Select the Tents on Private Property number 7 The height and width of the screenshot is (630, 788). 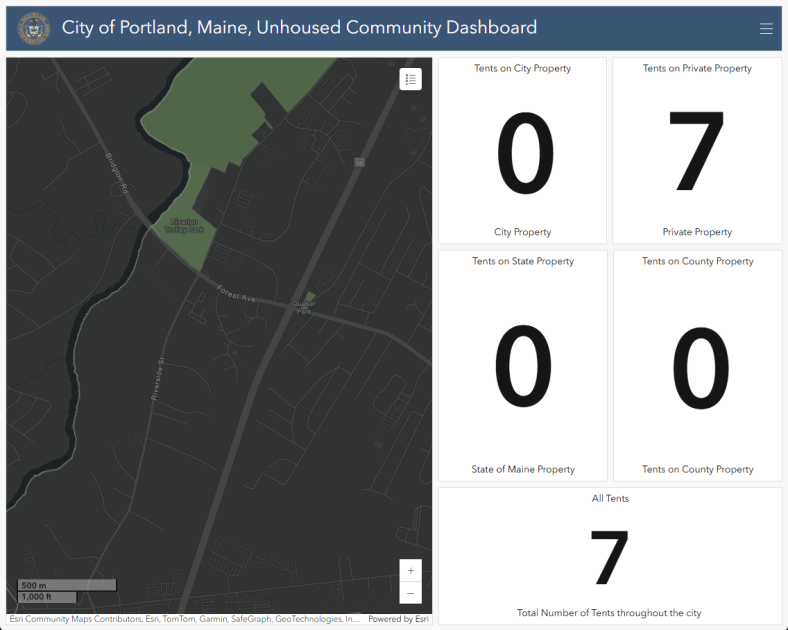click(697, 154)
